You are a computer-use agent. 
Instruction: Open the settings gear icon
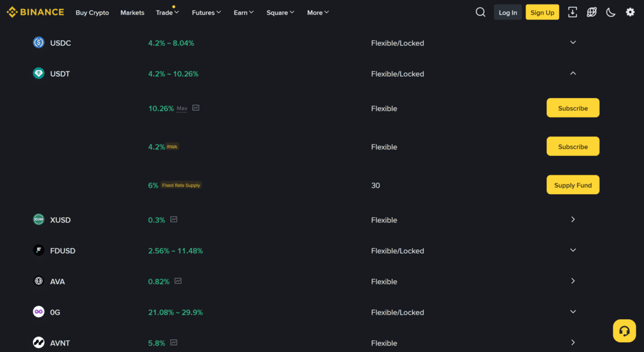click(x=630, y=12)
